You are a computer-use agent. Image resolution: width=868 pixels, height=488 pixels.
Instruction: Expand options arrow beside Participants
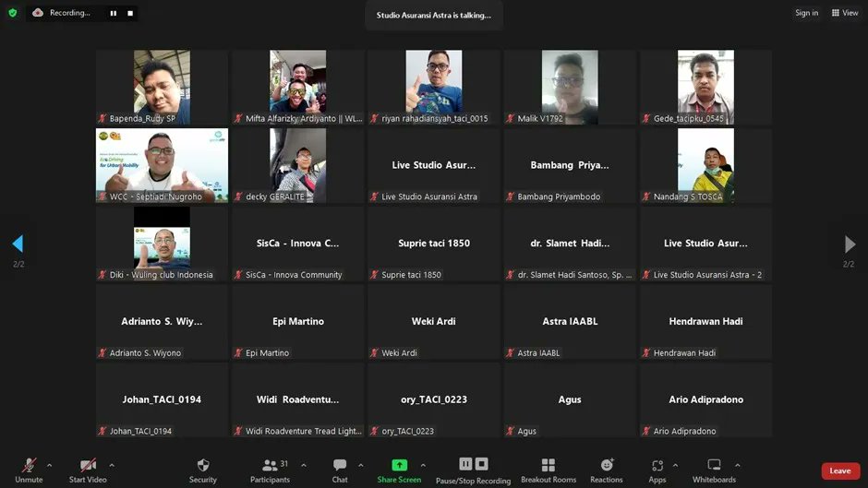point(304,465)
